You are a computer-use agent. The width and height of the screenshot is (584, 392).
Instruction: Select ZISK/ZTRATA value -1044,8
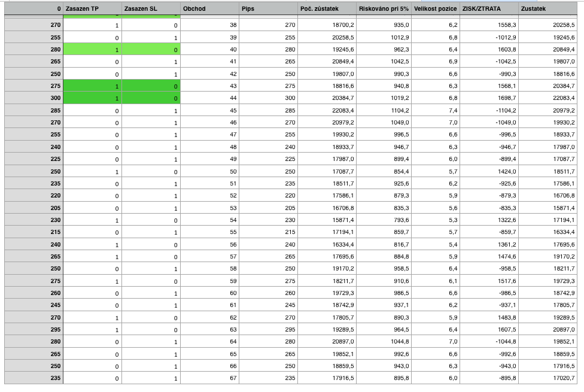pyautogui.click(x=489, y=341)
